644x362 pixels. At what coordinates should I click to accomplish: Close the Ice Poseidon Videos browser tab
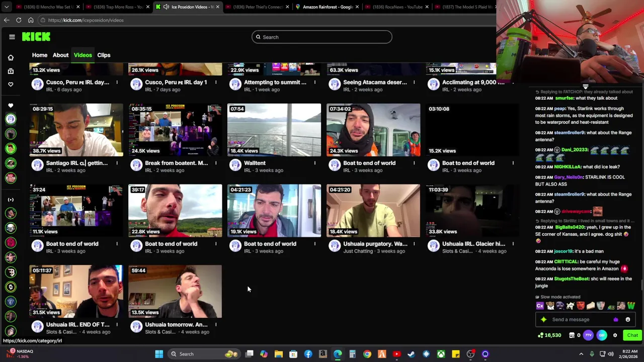(217, 7)
